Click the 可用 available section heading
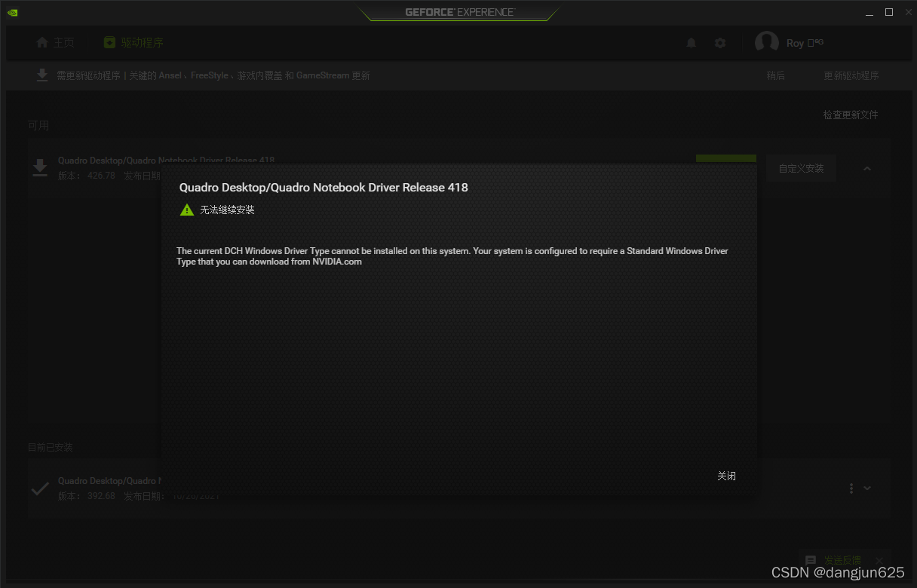The height and width of the screenshot is (588, 917). pyautogui.click(x=38, y=125)
